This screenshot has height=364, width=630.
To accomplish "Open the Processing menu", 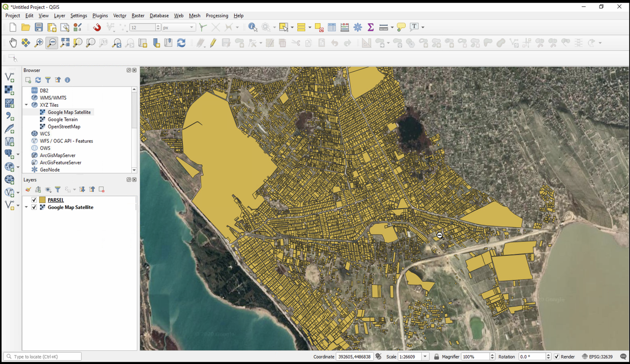I will click(x=217, y=16).
